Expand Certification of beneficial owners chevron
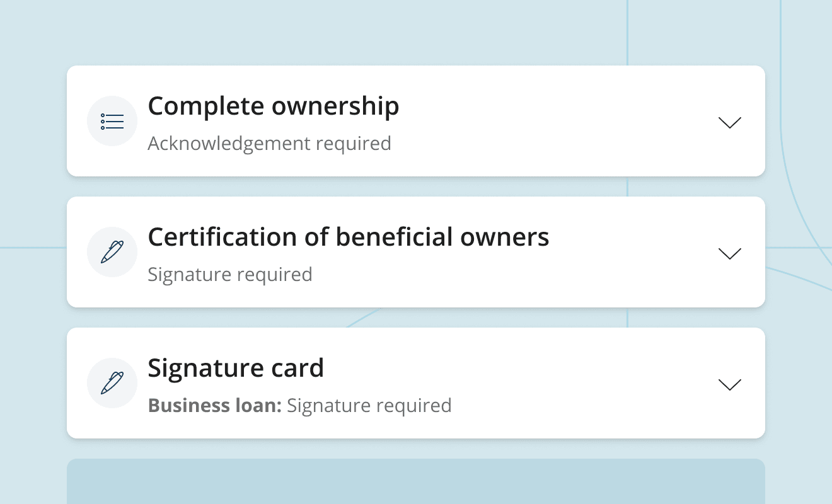Screen dimensions: 832x504 (x=729, y=253)
